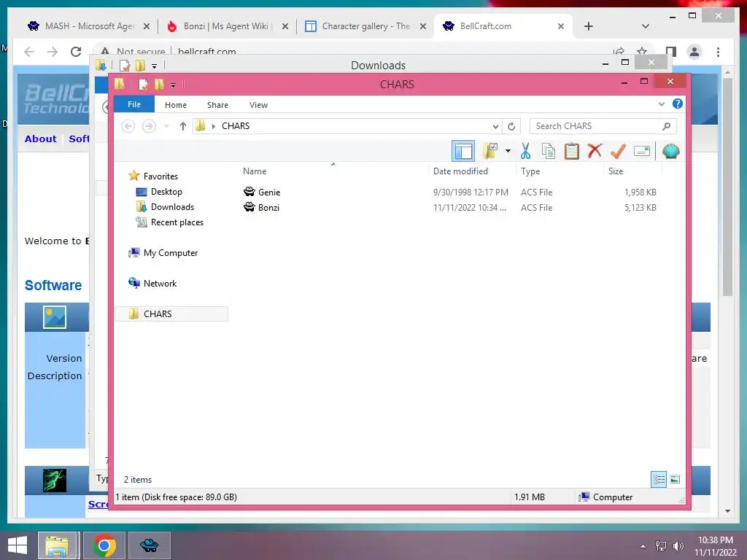Open recent locations dropdown arrow
Image resolution: width=747 pixels, height=560 pixels.
[x=166, y=126]
